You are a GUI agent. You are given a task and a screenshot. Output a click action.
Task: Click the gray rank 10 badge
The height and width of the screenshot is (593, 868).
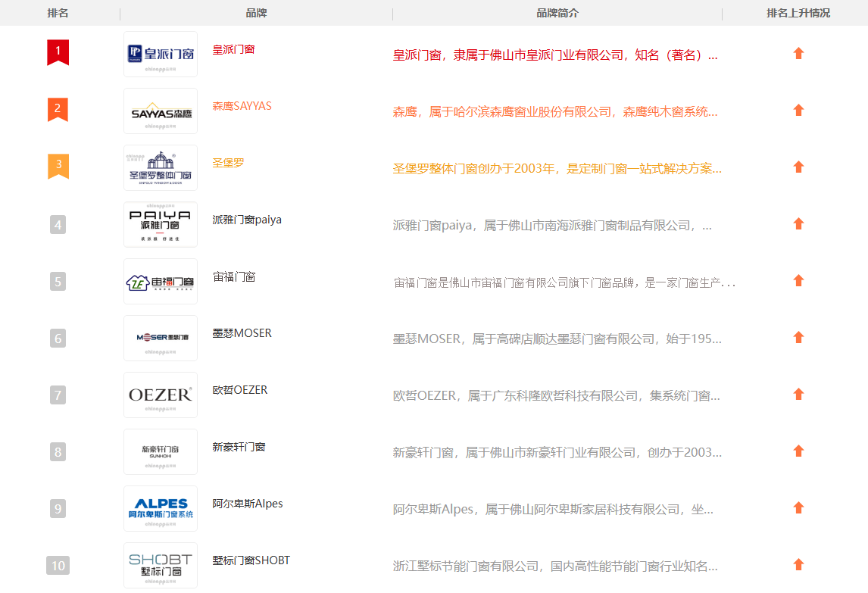point(58,565)
